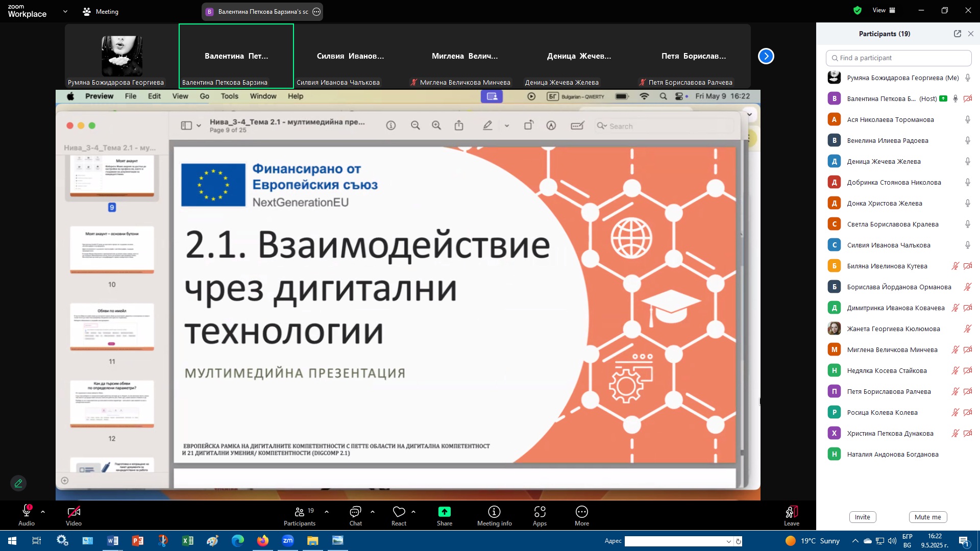Click the annotate pencil icon
The width and height of the screenshot is (980, 551).
pos(18,483)
